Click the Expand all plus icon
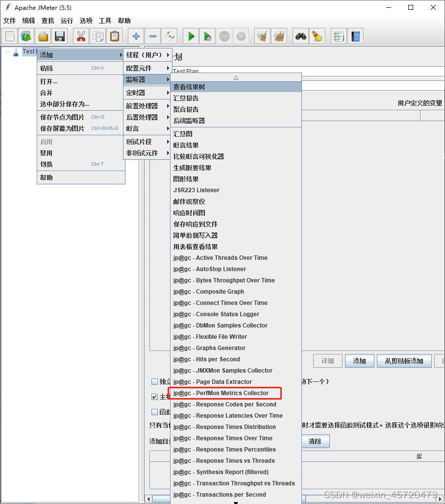The image size is (445, 504). pos(136,36)
